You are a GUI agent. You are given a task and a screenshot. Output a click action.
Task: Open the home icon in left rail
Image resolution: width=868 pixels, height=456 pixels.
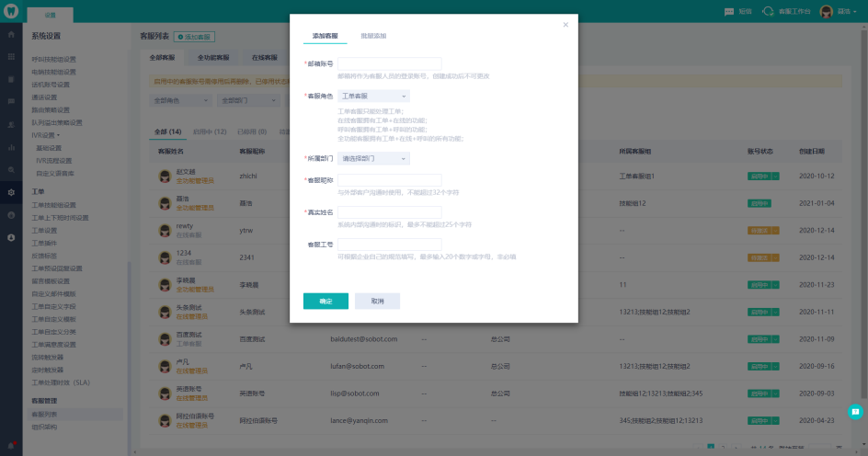pyautogui.click(x=11, y=34)
